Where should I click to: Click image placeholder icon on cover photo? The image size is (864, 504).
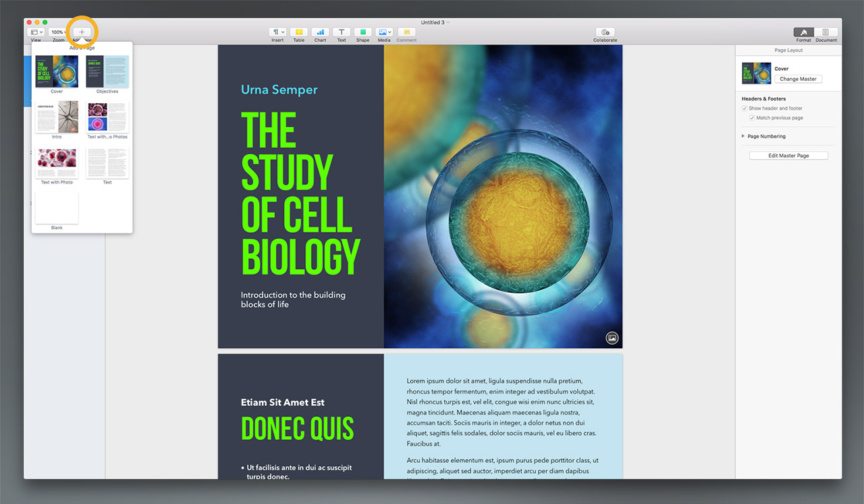612,338
